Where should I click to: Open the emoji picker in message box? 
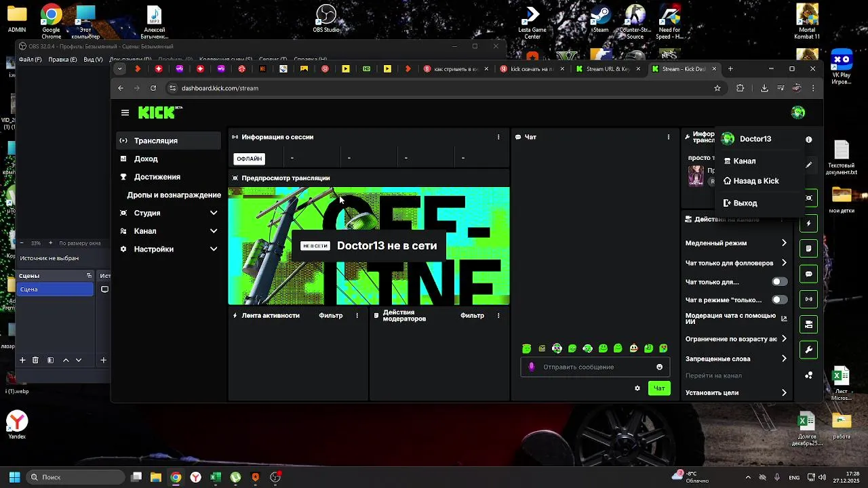point(659,367)
